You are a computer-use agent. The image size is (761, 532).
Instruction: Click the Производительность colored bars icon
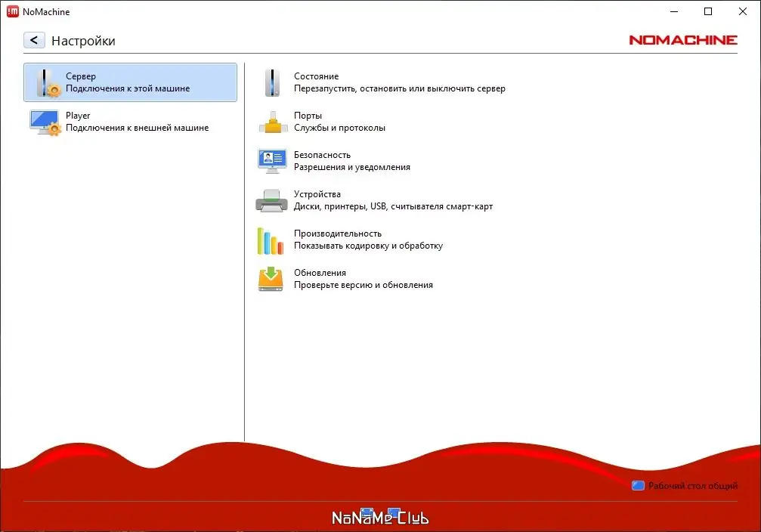point(271,241)
